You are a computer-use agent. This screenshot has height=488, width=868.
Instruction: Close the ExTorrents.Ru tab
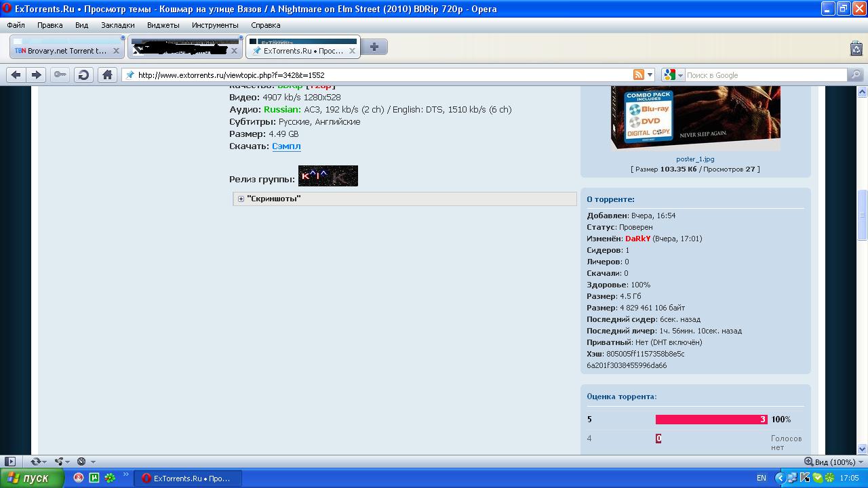click(x=351, y=51)
